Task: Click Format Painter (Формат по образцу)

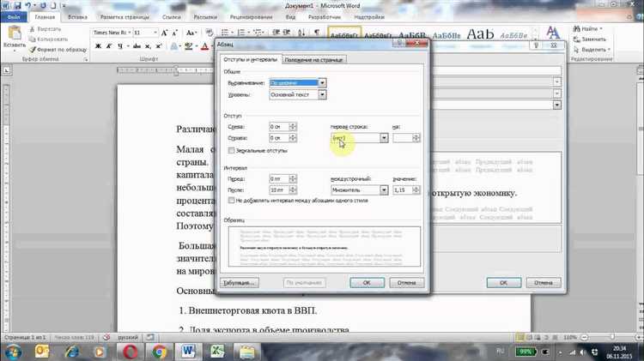Action: pyautogui.click(x=58, y=50)
